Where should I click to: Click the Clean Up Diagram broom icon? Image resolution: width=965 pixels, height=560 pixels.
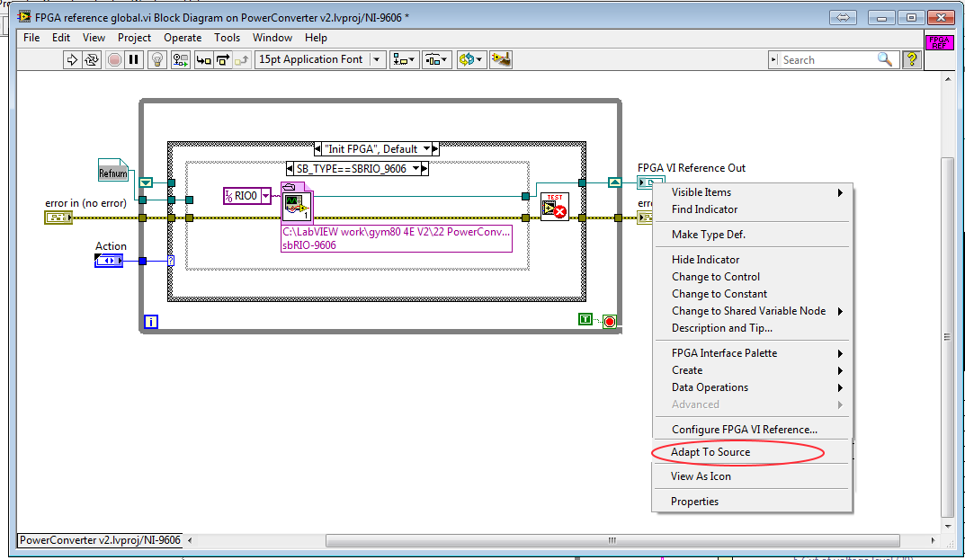(x=503, y=60)
